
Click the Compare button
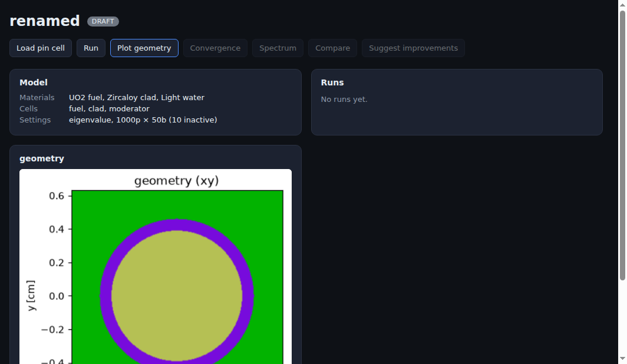tap(332, 48)
